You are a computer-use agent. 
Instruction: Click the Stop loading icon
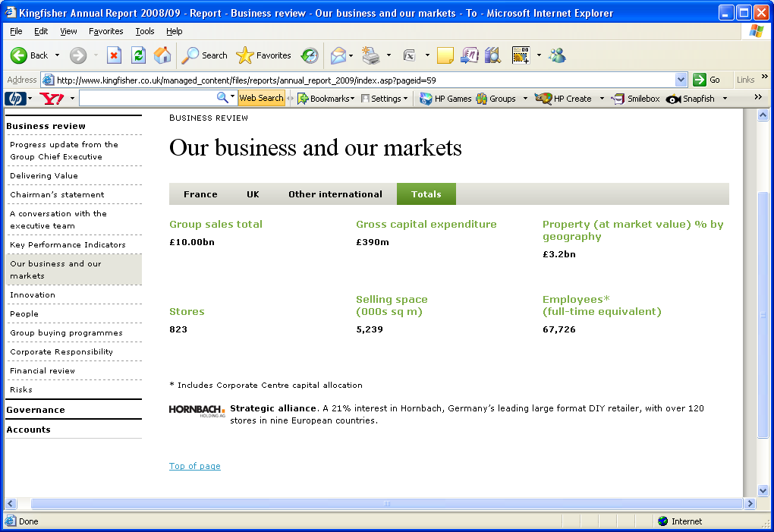pos(114,55)
